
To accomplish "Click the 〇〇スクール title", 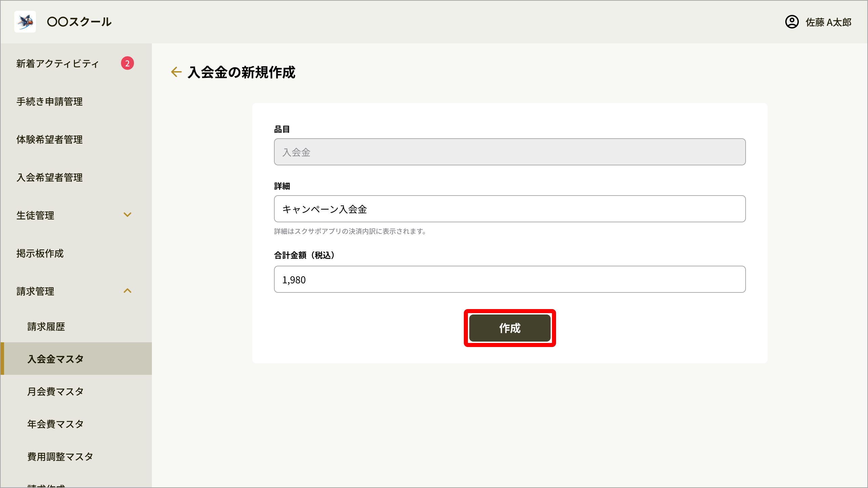I will click(x=79, y=22).
